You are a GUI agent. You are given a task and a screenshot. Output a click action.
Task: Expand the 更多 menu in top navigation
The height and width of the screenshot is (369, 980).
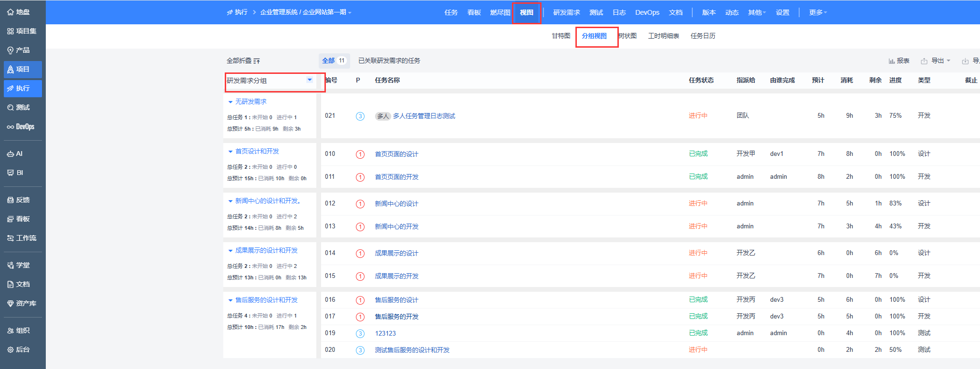818,12
